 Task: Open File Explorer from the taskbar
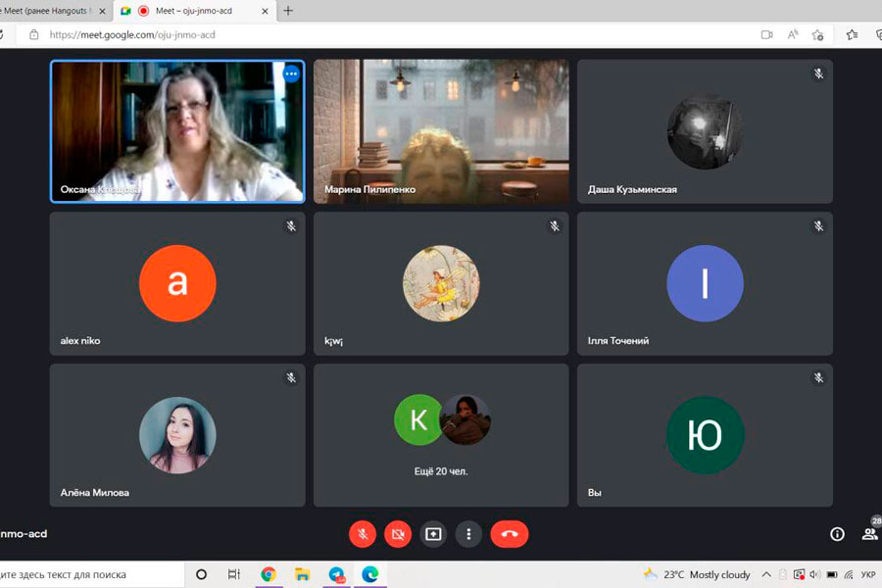[x=302, y=574]
